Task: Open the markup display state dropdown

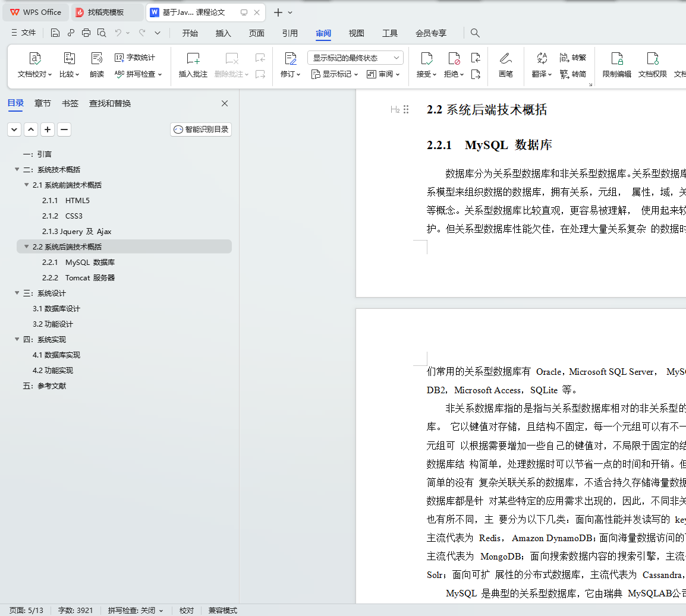Action: coord(355,58)
